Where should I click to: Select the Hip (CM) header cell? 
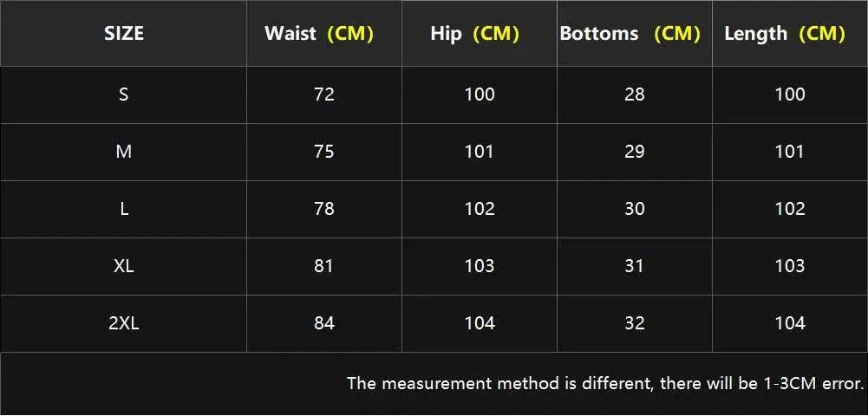474,34
